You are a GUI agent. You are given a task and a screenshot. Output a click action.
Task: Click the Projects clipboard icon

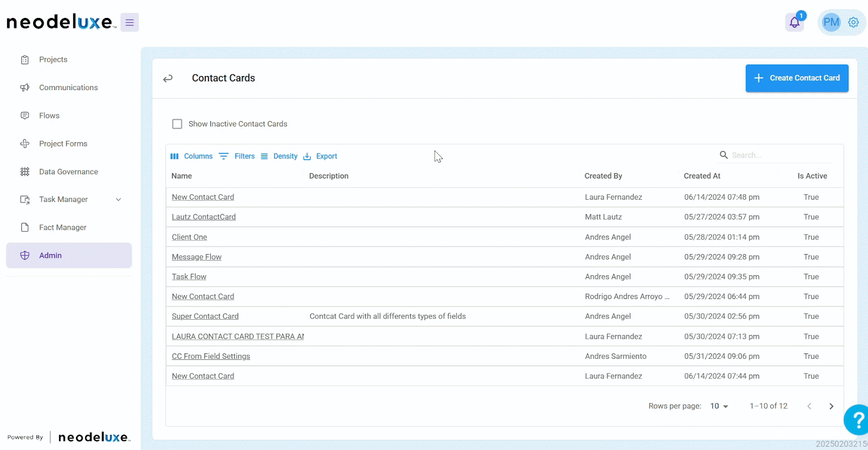25,60
